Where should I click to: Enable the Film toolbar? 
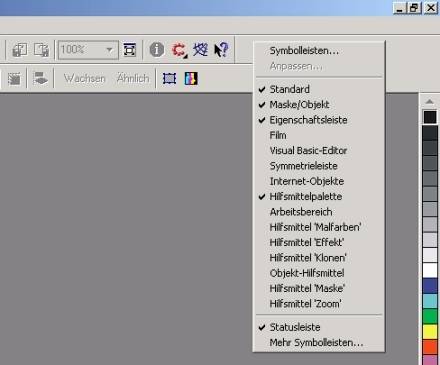319,135
